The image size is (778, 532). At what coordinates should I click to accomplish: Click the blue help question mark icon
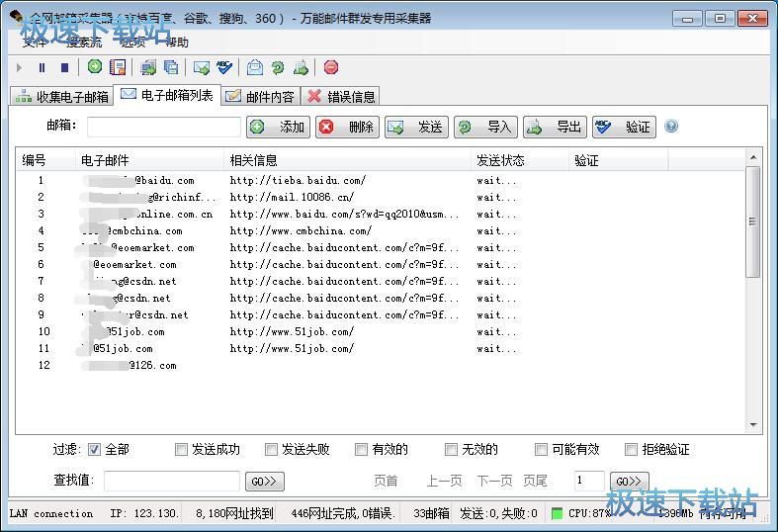coord(671,126)
